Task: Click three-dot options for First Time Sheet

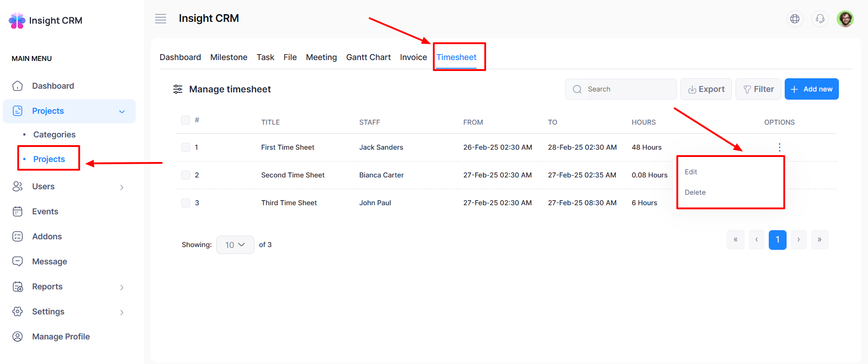Action: click(779, 147)
